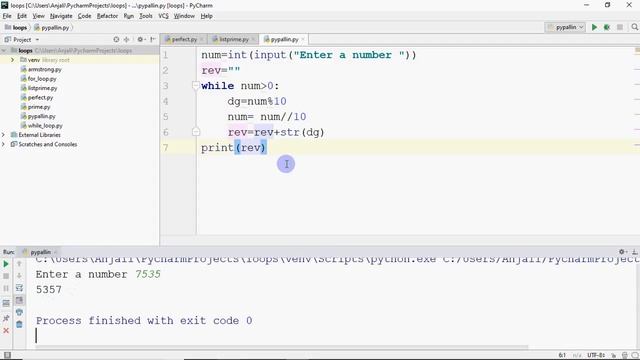
Task: Start debugging with the bug icon
Action: pyautogui.click(x=607, y=27)
